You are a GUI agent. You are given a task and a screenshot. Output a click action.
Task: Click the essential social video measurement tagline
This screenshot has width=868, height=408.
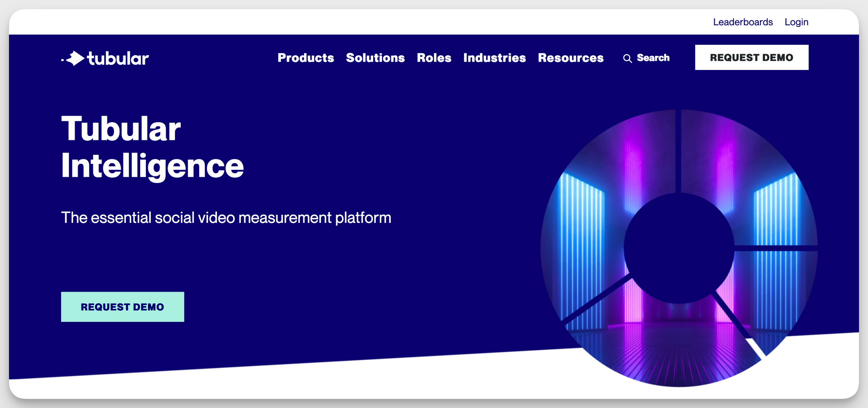click(226, 218)
